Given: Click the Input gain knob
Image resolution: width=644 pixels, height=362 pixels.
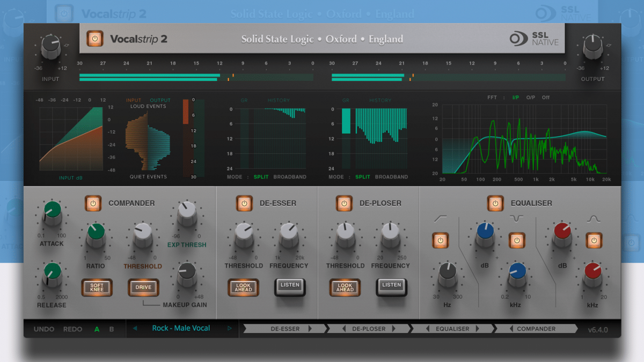Looking at the screenshot, I should click(x=51, y=47).
